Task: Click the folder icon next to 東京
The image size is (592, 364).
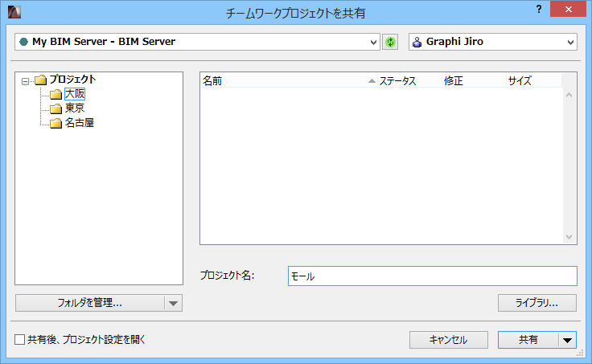Action: 55,108
